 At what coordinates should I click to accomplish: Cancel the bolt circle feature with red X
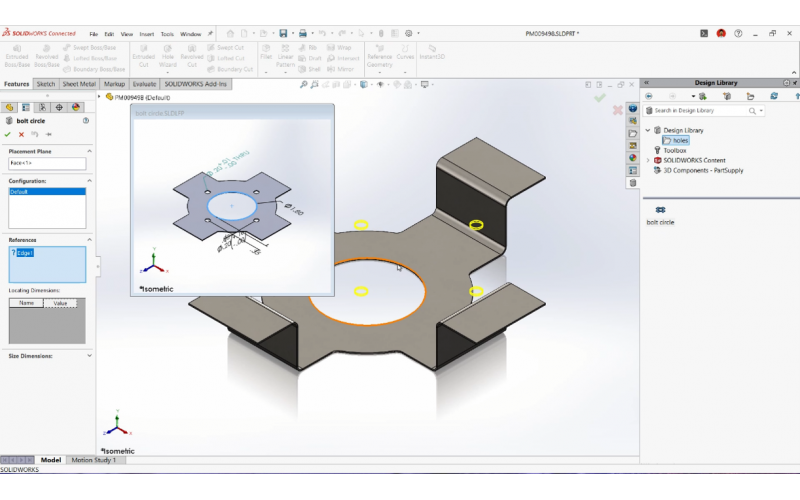[x=21, y=135]
